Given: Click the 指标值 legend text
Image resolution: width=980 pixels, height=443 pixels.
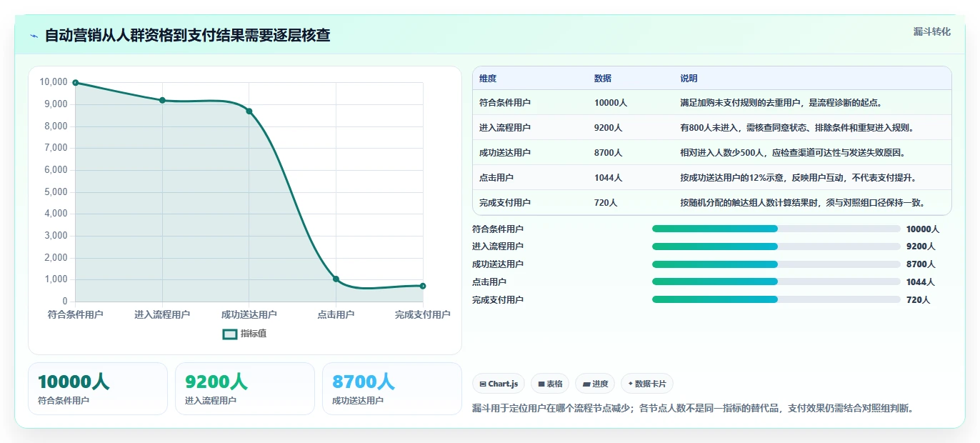Looking at the screenshot, I should click(x=254, y=334).
